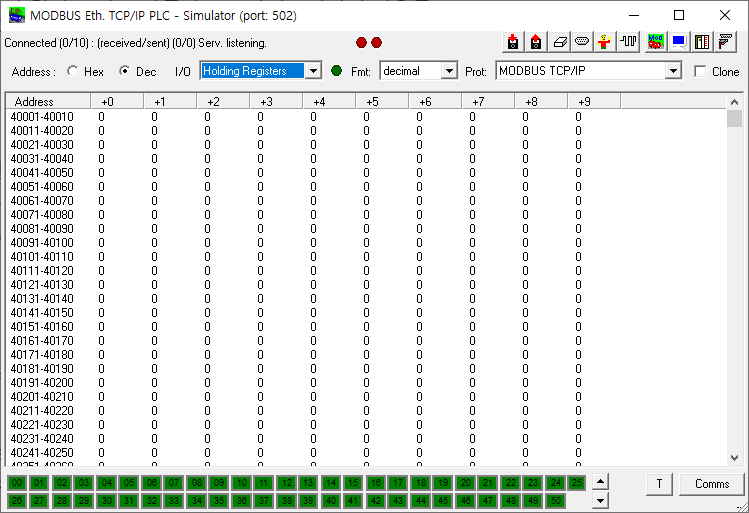This screenshot has height=513, width=749.
Task: Select row 40101-40110 address
Action: click(42, 257)
